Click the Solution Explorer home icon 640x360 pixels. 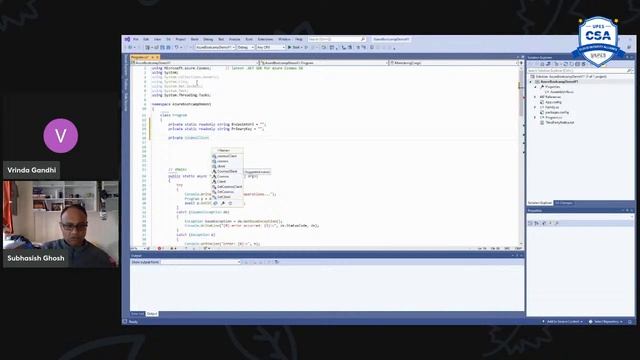[542, 64]
